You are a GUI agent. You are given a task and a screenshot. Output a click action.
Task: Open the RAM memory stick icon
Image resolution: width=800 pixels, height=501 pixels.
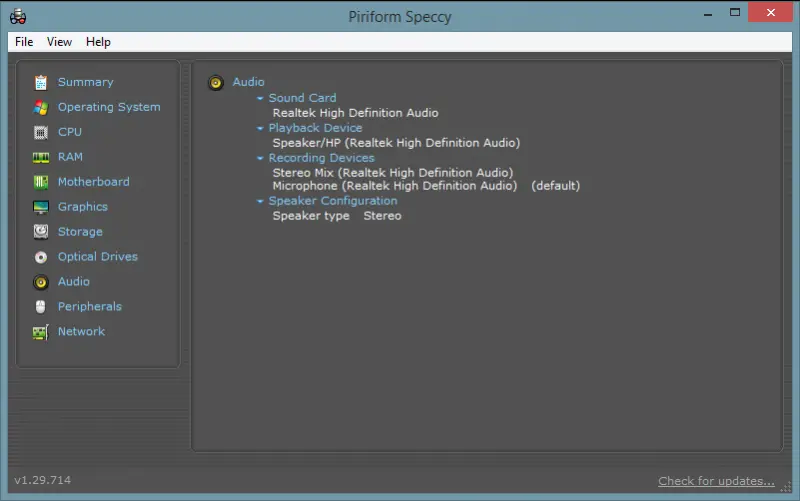coord(41,157)
